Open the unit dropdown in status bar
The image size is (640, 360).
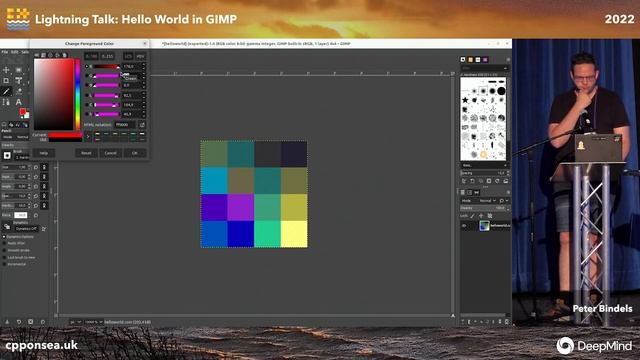pos(76,322)
